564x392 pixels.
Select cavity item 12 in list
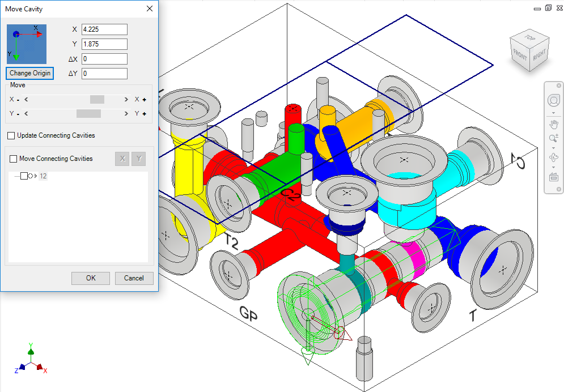[x=43, y=176]
